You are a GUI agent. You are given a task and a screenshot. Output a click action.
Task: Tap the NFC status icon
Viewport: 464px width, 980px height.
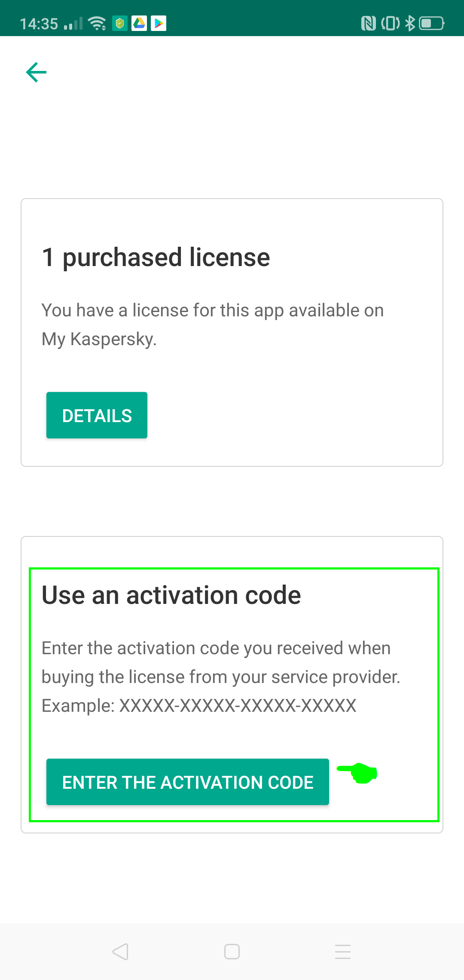point(368,23)
